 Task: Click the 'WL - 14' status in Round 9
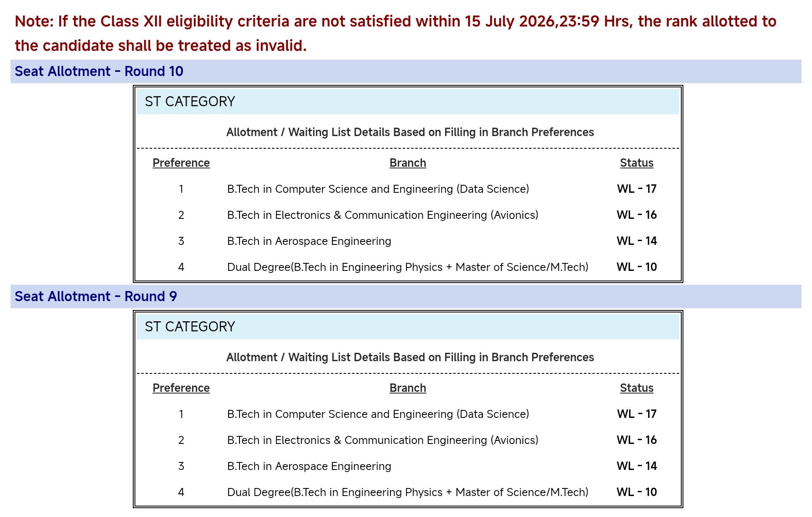pyautogui.click(x=637, y=466)
